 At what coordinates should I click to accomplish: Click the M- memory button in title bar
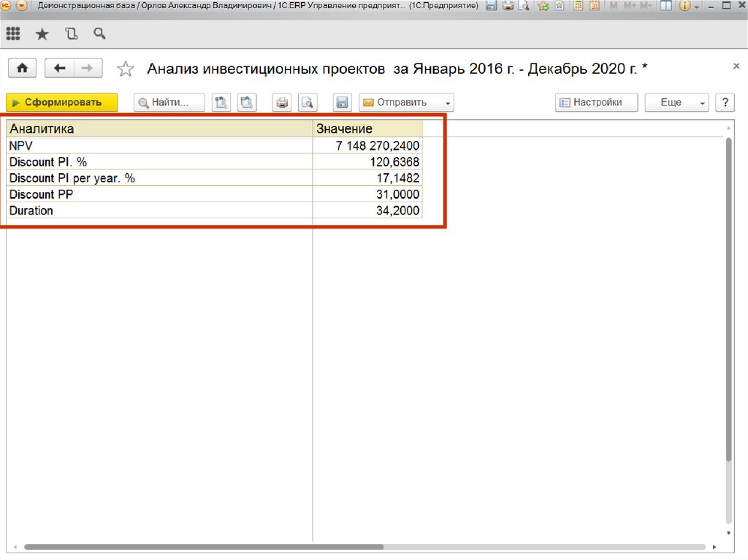click(646, 6)
